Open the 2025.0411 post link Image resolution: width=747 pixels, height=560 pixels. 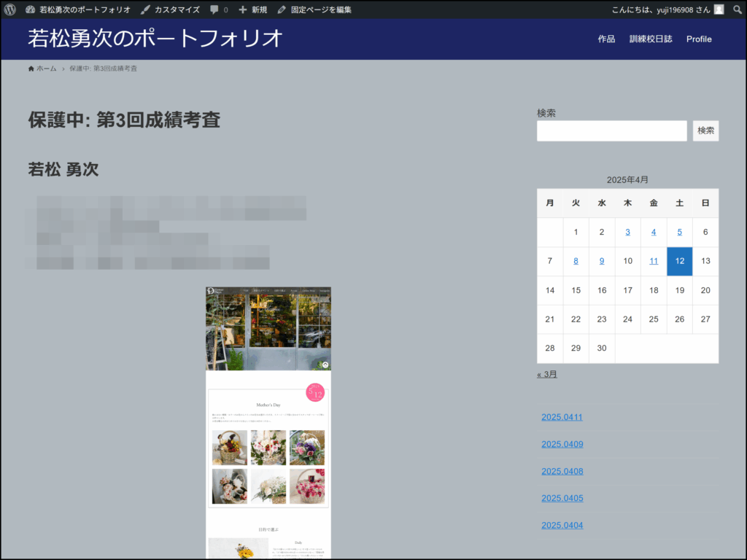(x=562, y=417)
